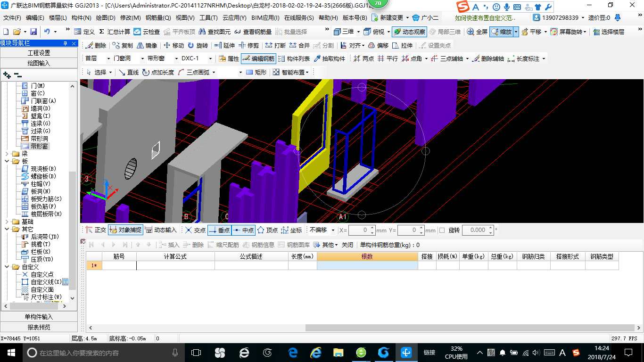Viewport: 644px width, 362px height.
Task: Click the 根数 column header
Action: click(367, 256)
